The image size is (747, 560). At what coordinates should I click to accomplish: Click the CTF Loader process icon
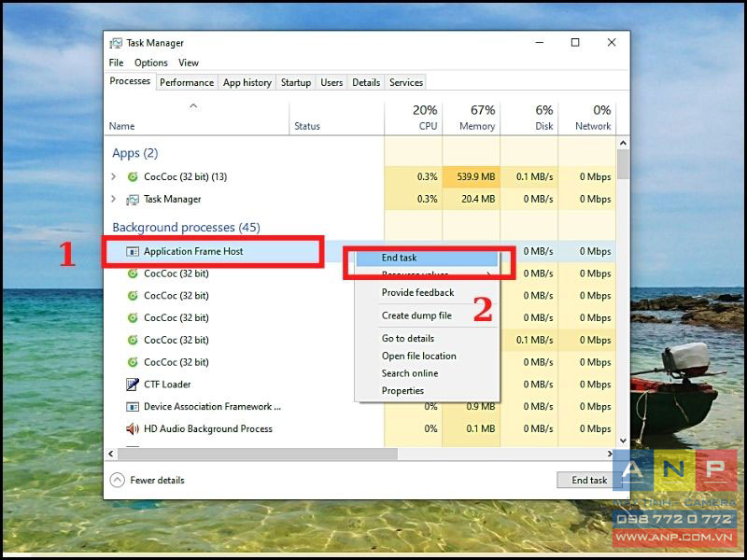pyautogui.click(x=132, y=385)
